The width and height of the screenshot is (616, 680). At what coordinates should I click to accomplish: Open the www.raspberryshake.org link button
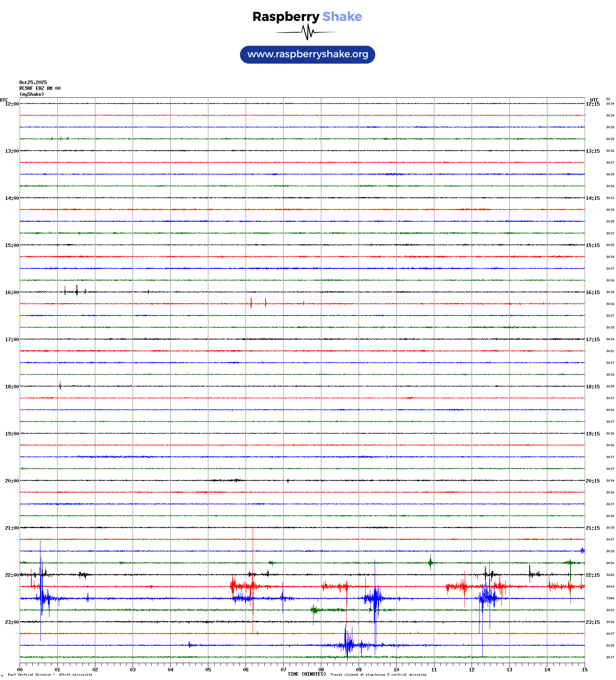tap(307, 54)
